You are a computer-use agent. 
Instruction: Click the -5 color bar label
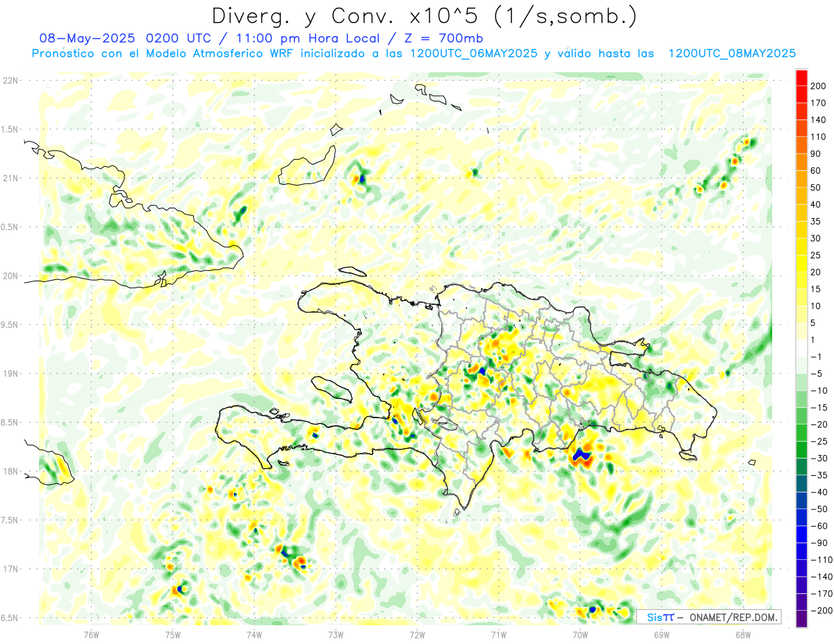point(817,374)
